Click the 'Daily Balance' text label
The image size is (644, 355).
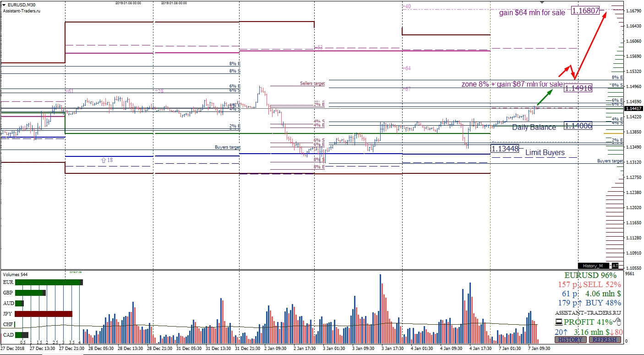pos(534,127)
